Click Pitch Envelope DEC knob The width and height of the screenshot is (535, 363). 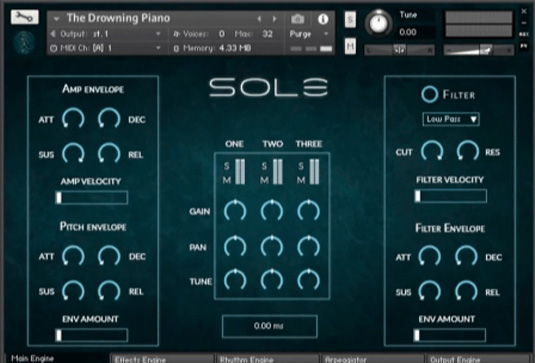(x=109, y=256)
